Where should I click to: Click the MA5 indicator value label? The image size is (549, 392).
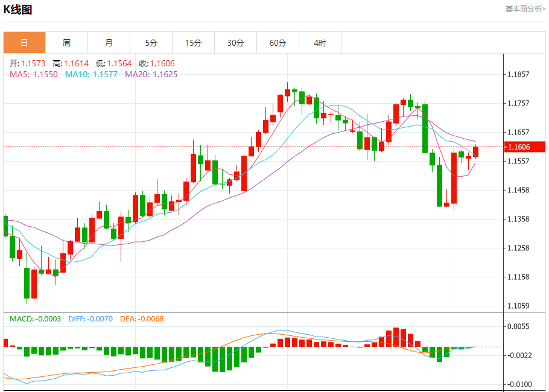33,74
